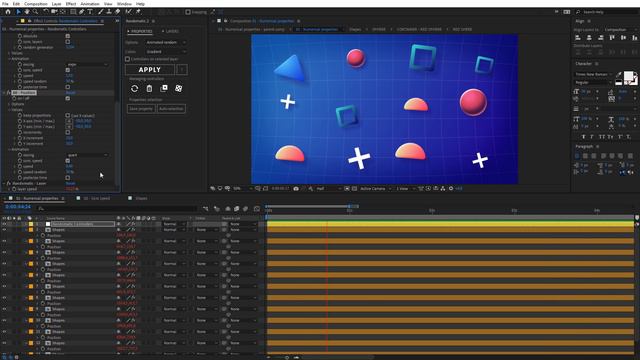The height and width of the screenshot is (360, 640).
Task: Select the Pen tool
Action: coord(82,12)
